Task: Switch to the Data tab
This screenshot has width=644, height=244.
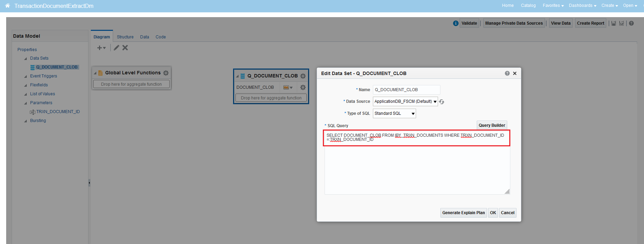Action: 145,37
